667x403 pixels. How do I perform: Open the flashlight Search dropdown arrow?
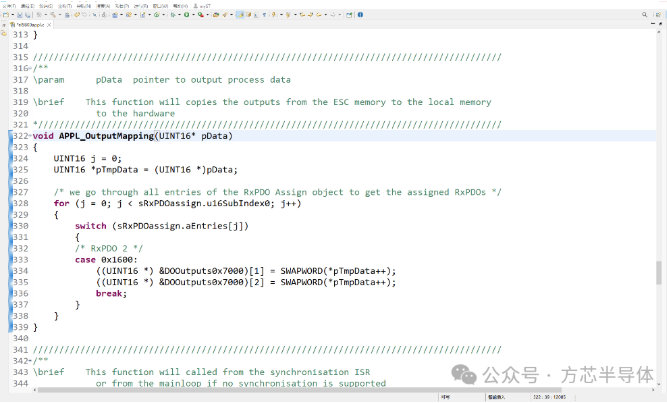(231, 14)
